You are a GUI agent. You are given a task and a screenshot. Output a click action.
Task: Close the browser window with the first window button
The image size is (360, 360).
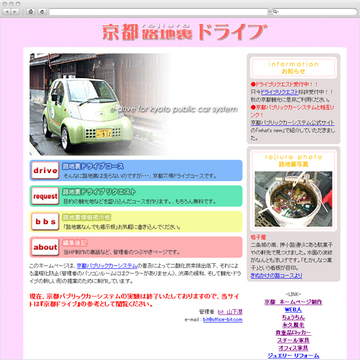tap(5, 4)
